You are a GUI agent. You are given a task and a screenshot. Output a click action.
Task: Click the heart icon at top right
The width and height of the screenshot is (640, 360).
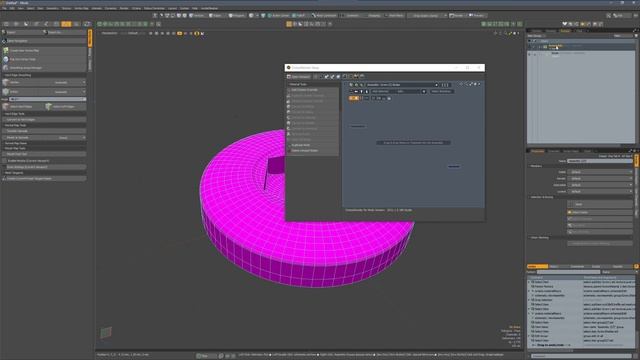pos(564,24)
